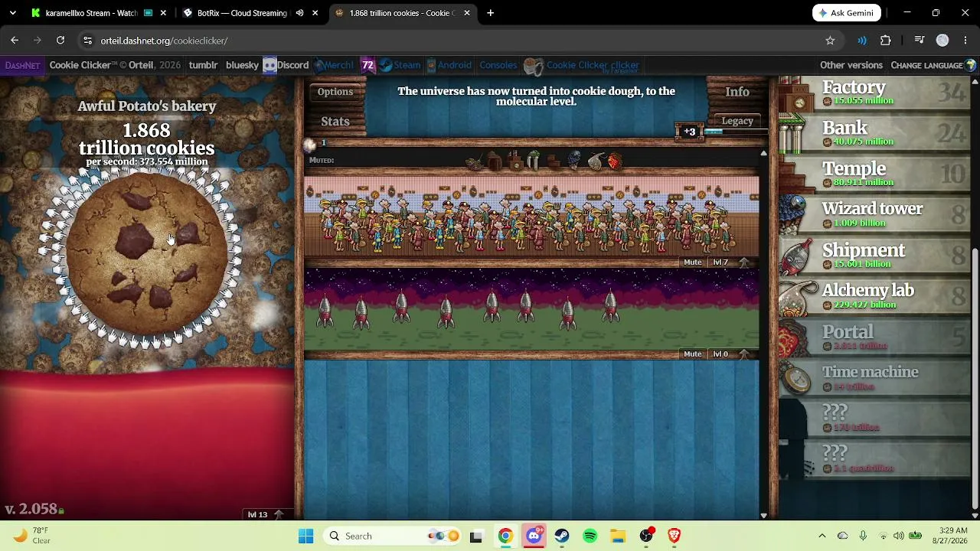
Task: Open the Stats menu
Action: (x=335, y=121)
